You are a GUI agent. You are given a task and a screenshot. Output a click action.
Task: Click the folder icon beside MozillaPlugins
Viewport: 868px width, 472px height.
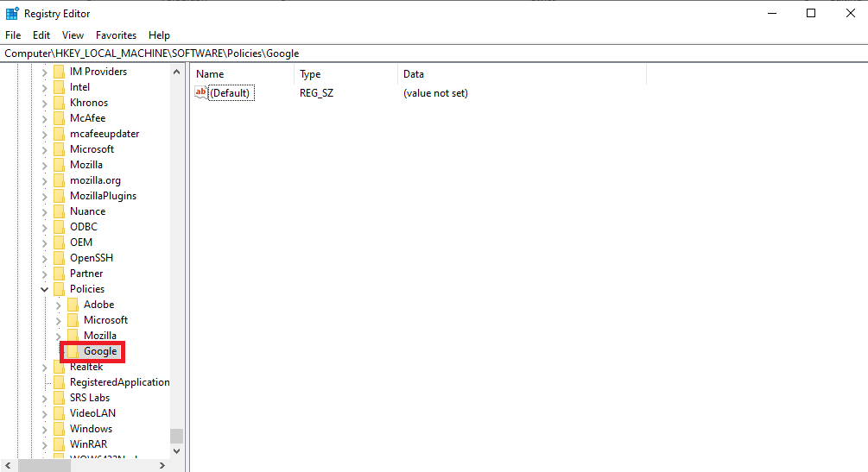pyautogui.click(x=60, y=196)
